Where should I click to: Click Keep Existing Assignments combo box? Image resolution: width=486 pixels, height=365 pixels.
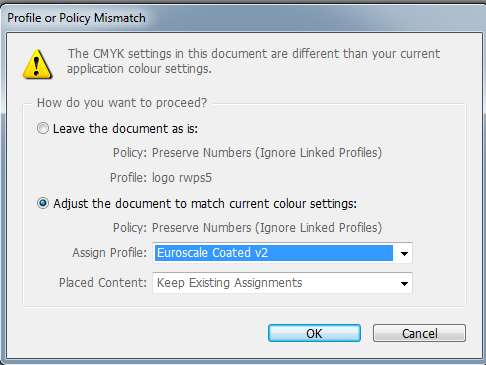pyautogui.click(x=282, y=283)
